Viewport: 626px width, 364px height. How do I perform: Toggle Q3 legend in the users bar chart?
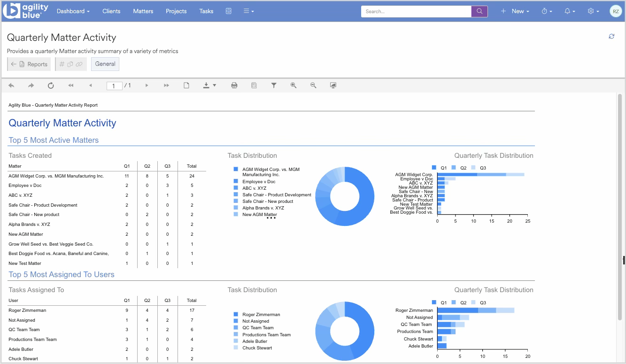tap(479, 302)
